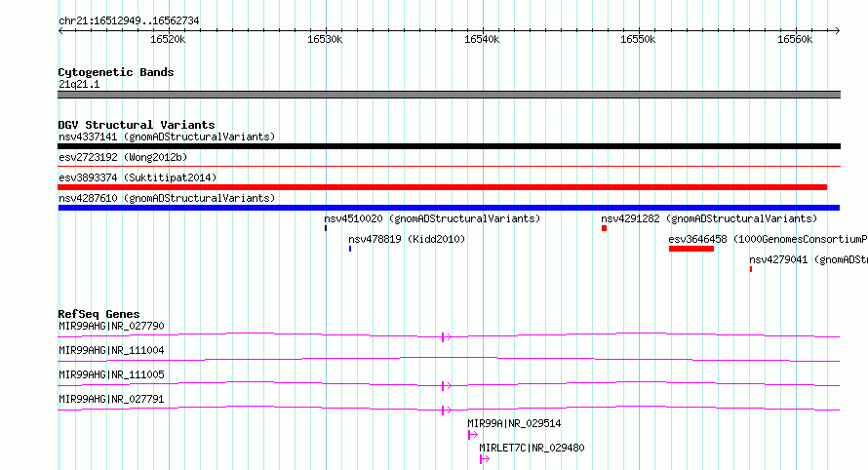
Task: Open the nsv4510020 (gnomADStructuralVariants) label
Action: 432,218
